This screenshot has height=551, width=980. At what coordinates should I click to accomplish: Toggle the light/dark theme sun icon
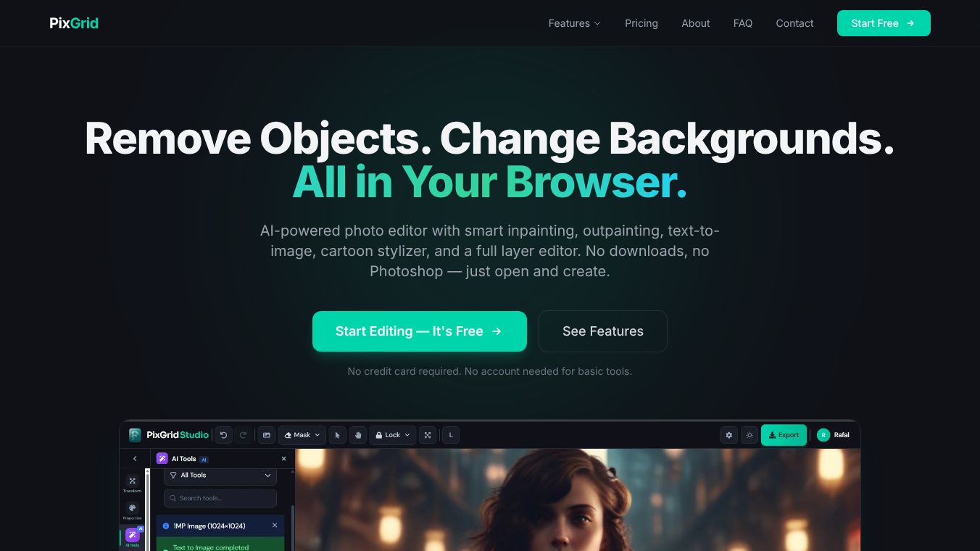[749, 435]
